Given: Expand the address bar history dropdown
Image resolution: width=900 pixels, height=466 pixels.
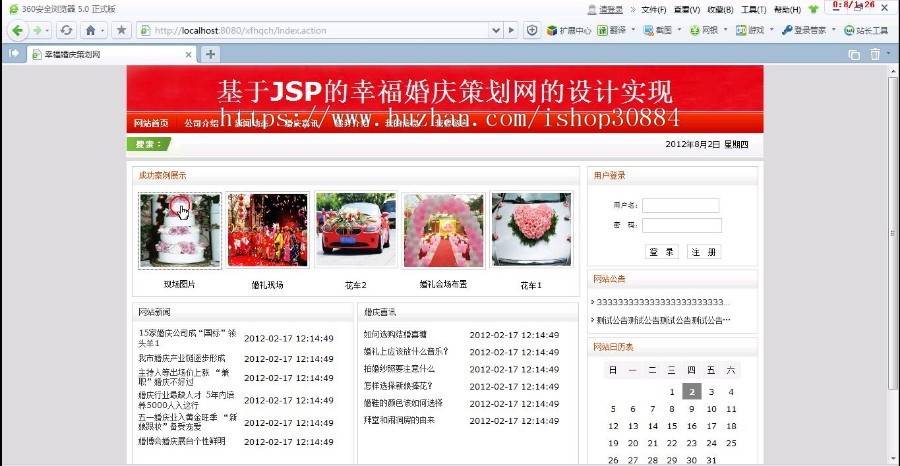Looking at the screenshot, I should click(x=496, y=30).
